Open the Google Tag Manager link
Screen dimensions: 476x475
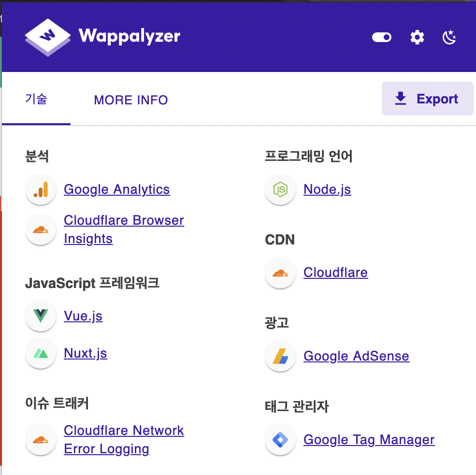coord(369,440)
